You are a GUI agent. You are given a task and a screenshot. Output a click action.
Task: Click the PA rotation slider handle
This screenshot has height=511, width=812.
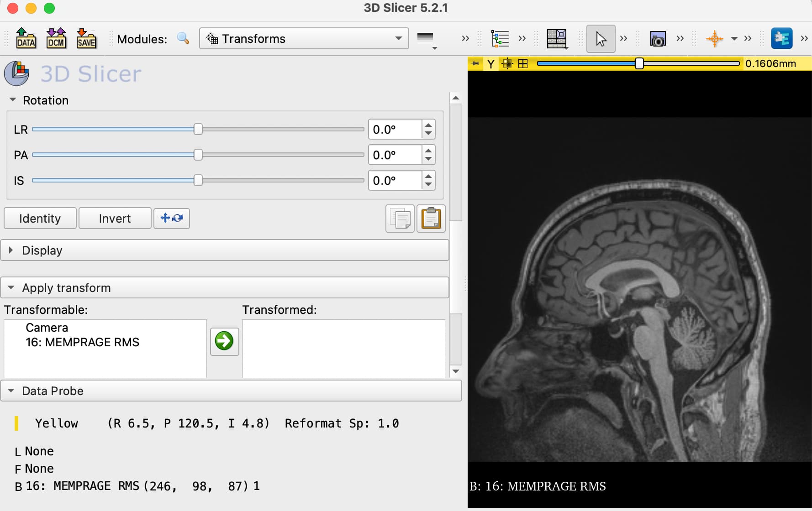(198, 155)
